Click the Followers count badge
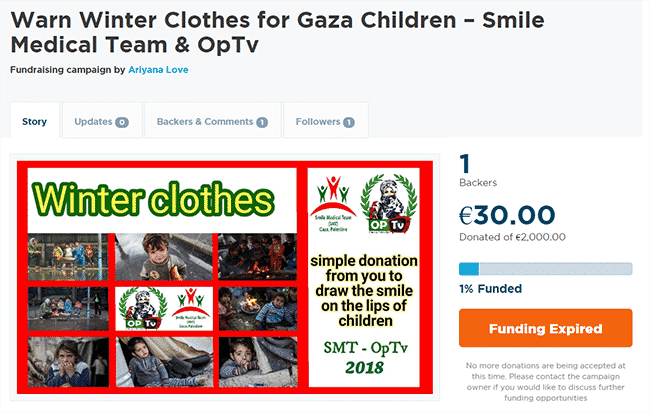This screenshot has height=413, width=650. 349,122
